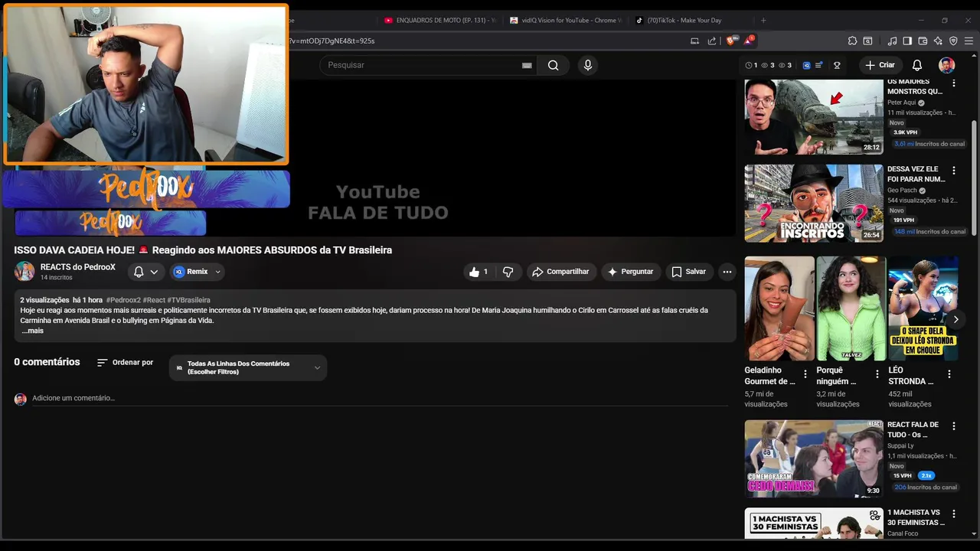This screenshot has width=980, height=551.
Task: Show next shorts with right arrow
Action: pyautogui.click(x=955, y=319)
